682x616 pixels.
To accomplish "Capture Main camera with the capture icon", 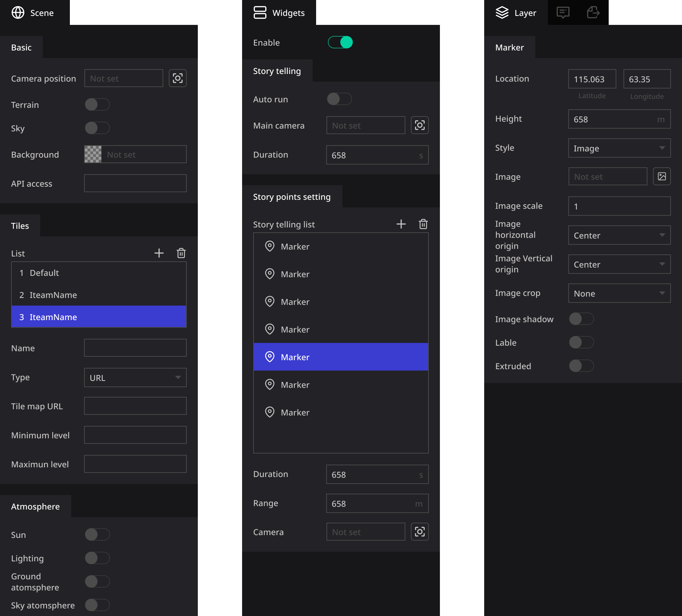I will click(x=420, y=125).
